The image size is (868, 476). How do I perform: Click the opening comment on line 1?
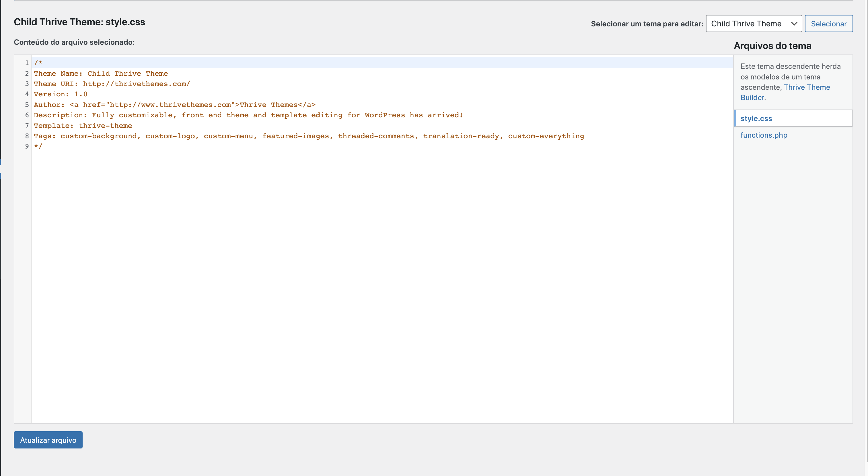coord(38,63)
